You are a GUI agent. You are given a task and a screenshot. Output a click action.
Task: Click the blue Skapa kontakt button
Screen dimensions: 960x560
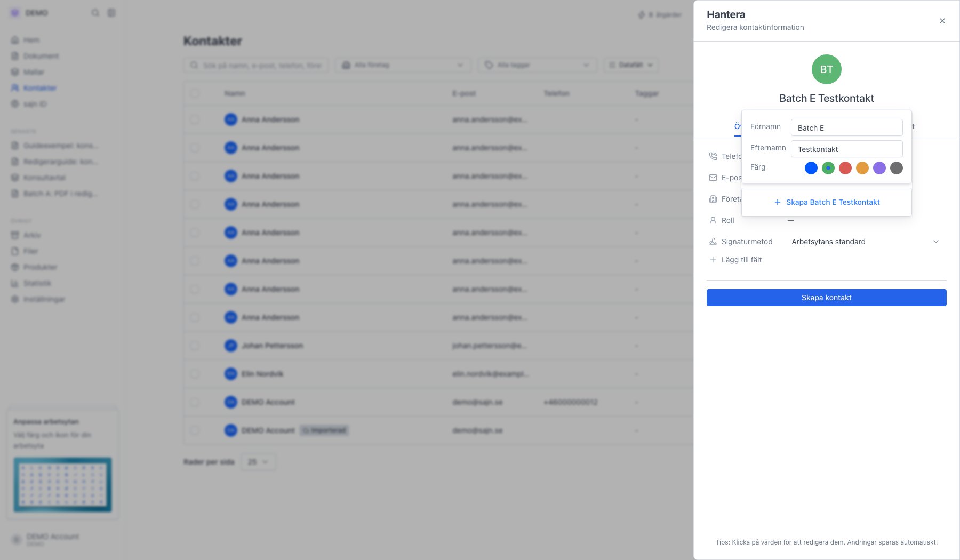coord(826,298)
